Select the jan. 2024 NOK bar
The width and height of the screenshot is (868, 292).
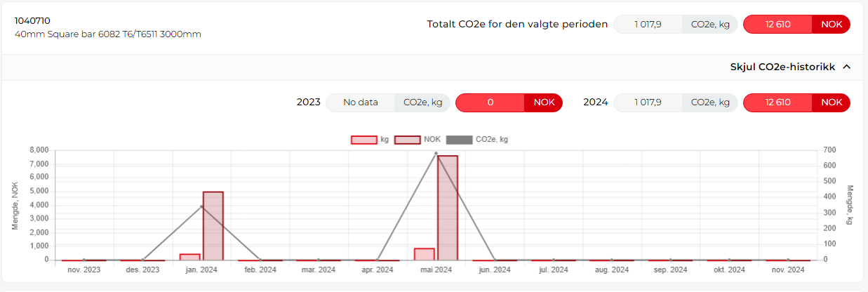(213, 225)
